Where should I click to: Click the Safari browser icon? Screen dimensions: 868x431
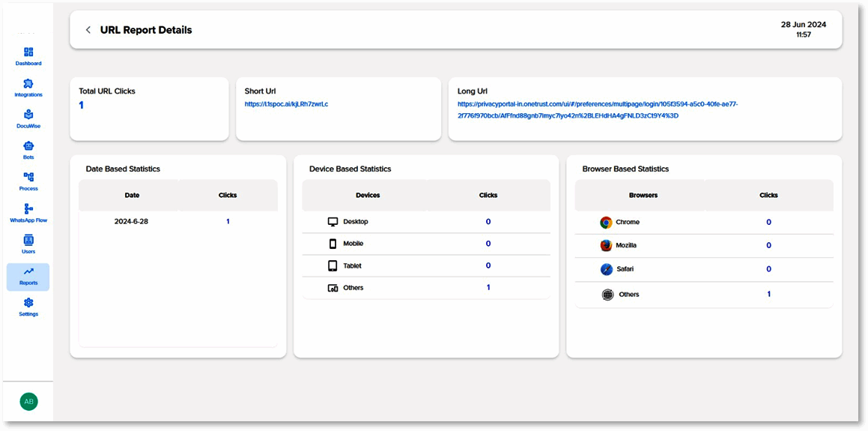click(606, 269)
